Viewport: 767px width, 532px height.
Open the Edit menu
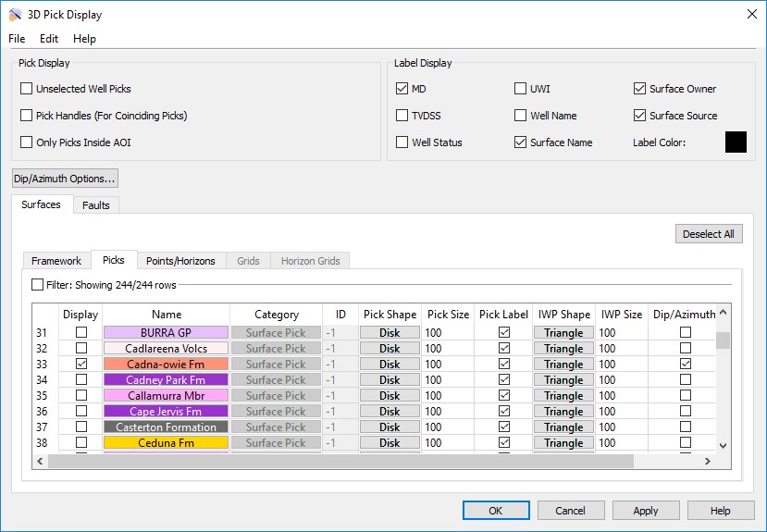click(x=49, y=39)
